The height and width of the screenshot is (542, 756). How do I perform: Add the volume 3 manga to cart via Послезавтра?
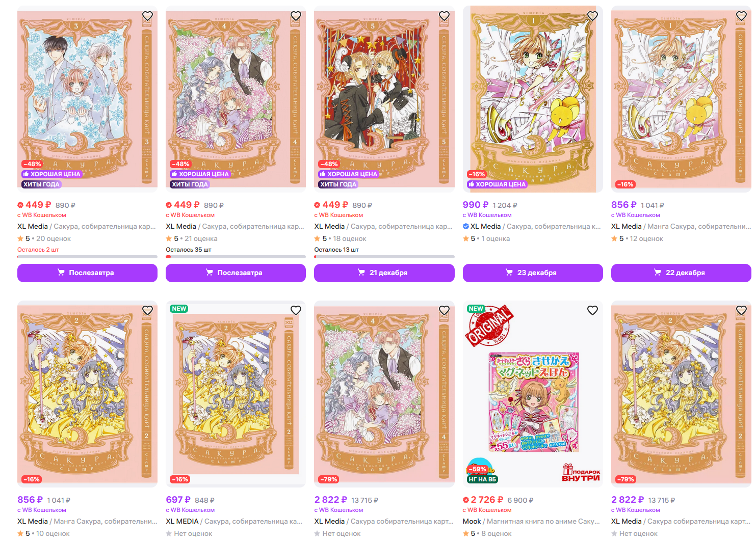point(87,273)
